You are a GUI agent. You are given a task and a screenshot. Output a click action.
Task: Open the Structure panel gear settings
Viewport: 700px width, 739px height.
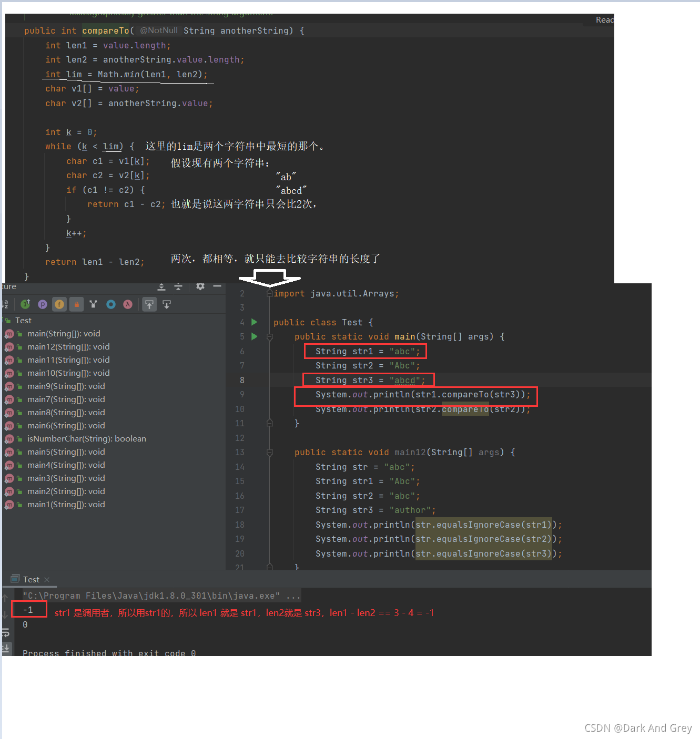tap(200, 286)
